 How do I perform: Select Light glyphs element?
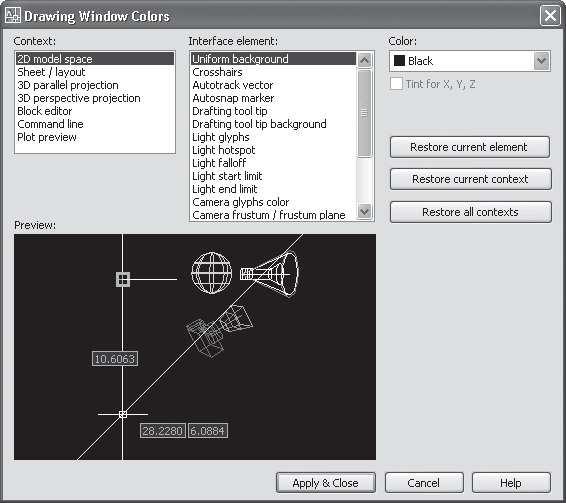[x=273, y=137]
